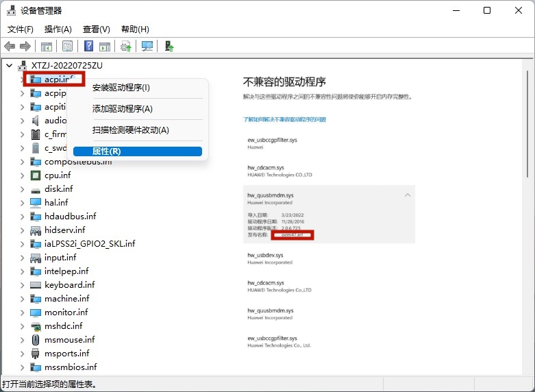Click the machine.inf folder icon

tap(36, 299)
